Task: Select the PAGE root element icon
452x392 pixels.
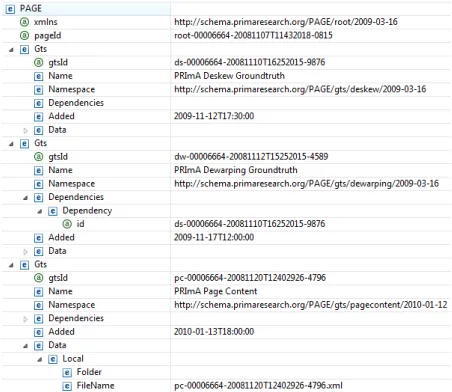Action: point(10,9)
